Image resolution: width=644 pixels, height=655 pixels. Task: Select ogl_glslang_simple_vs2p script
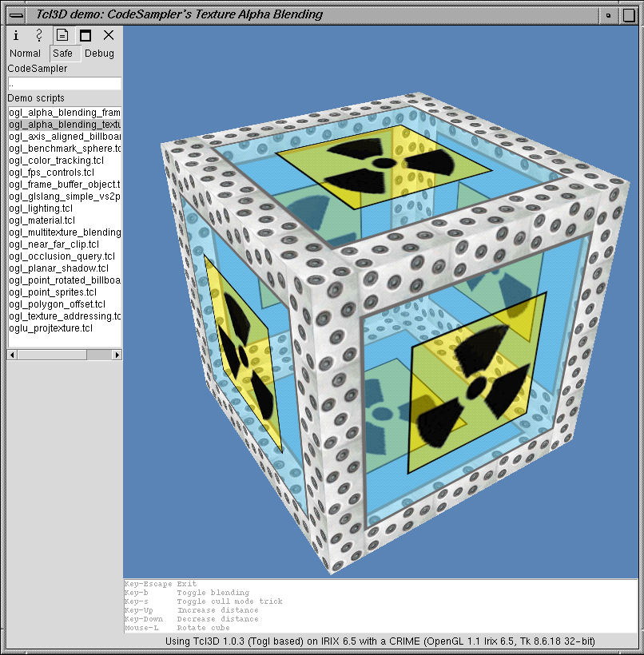click(65, 196)
